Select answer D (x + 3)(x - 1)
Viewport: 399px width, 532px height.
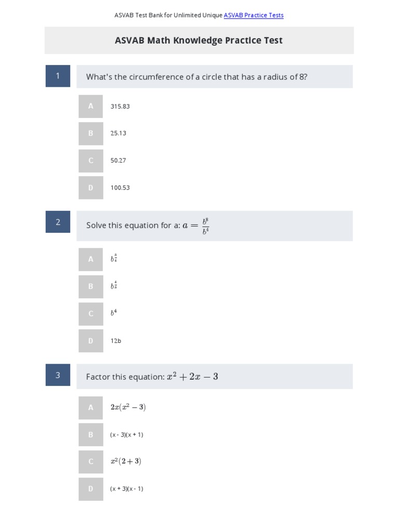coord(91,489)
